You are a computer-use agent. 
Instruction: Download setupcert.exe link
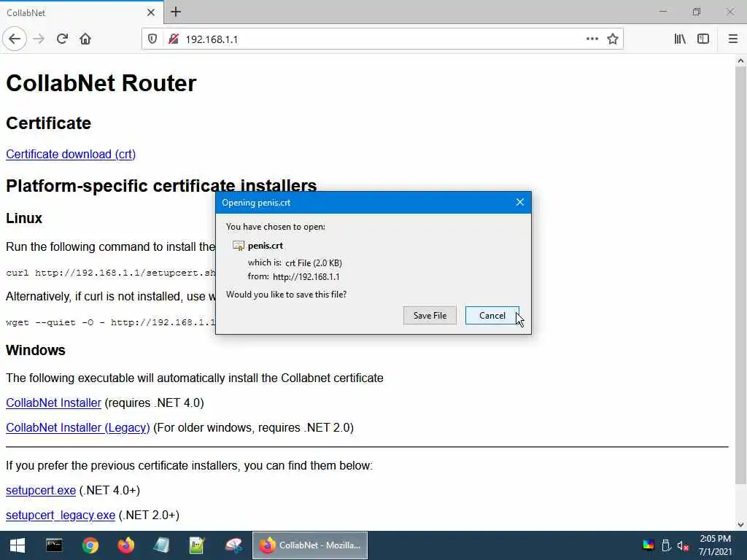coord(41,491)
